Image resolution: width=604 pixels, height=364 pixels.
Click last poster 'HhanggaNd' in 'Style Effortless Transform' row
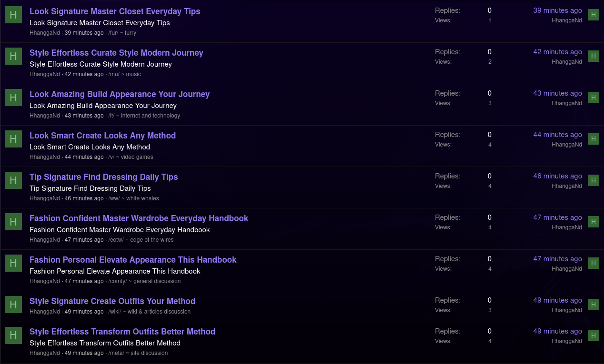567,341
